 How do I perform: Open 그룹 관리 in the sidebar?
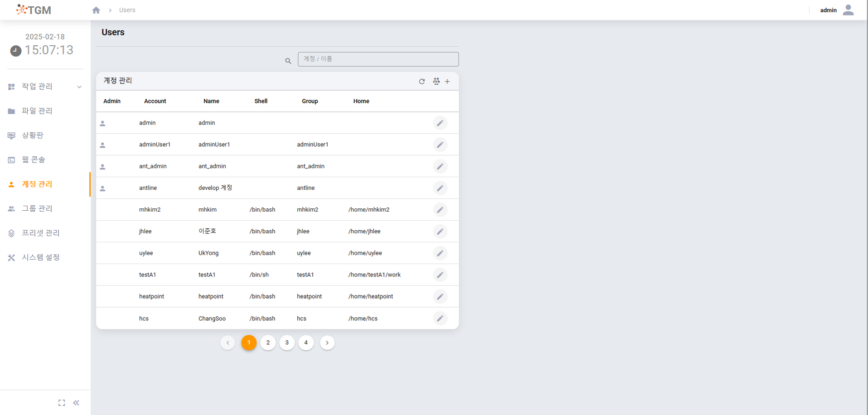pyautogui.click(x=37, y=208)
